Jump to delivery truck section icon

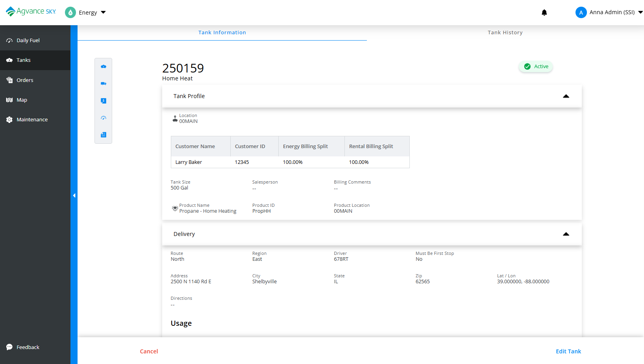(104, 84)
